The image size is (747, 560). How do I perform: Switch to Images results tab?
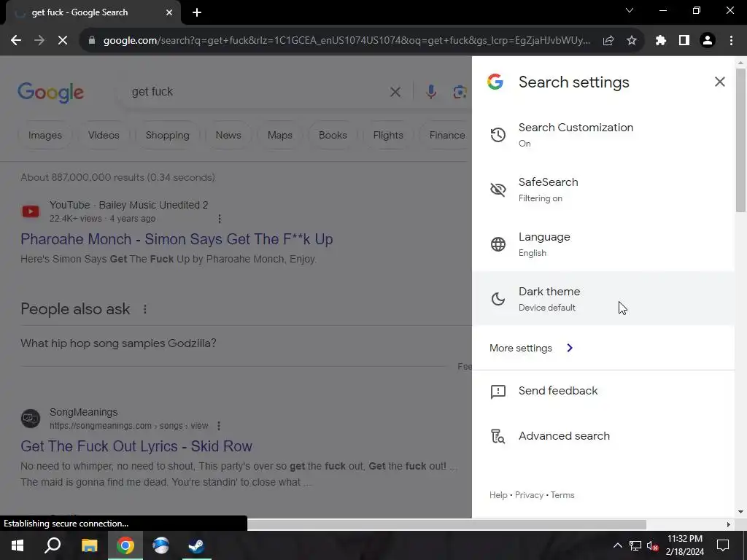44,135
